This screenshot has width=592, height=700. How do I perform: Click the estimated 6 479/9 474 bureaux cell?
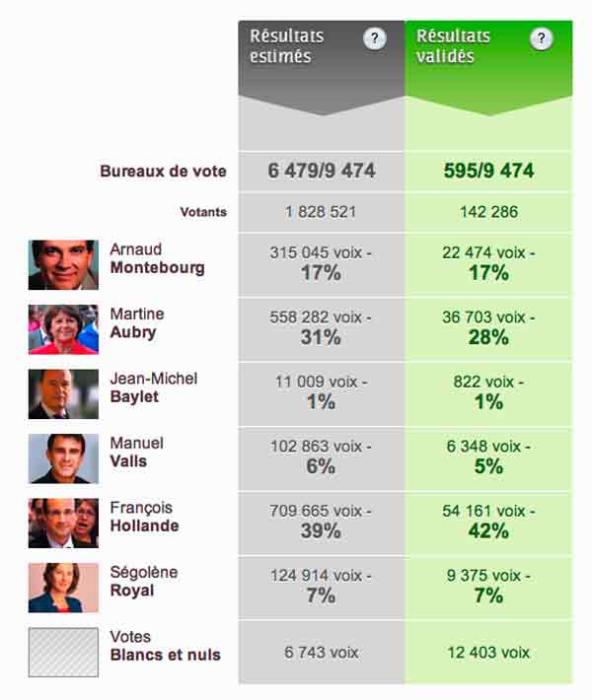click(x=322, y=171)
